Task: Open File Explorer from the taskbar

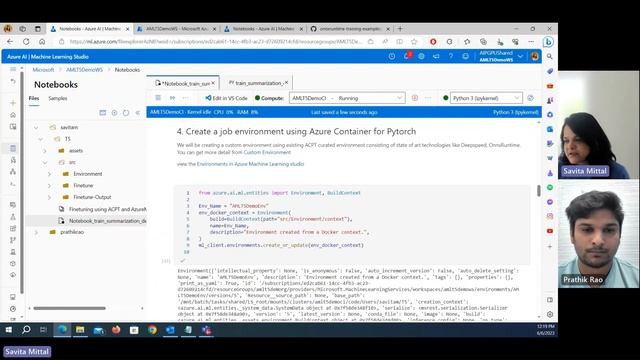Action: (x=80, y=330)
